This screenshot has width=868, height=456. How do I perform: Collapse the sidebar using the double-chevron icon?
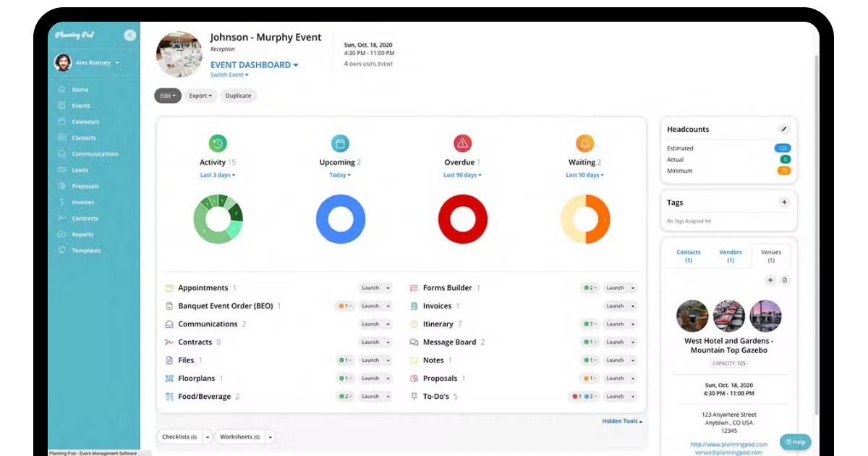129,35
